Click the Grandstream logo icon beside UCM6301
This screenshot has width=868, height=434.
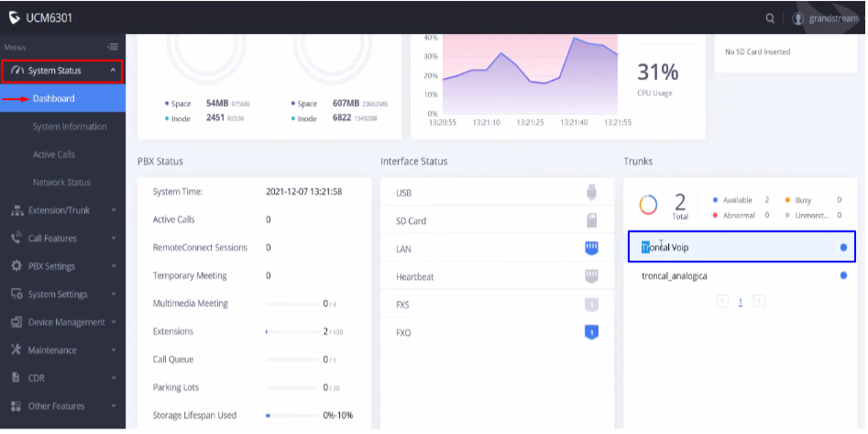(x=15, y=18)
